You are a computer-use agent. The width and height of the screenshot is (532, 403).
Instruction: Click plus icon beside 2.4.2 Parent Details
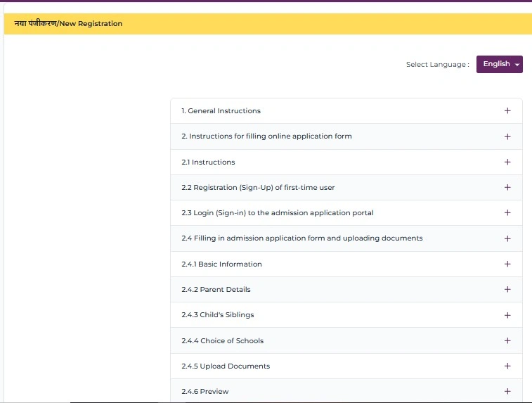(x=507, y=290)
